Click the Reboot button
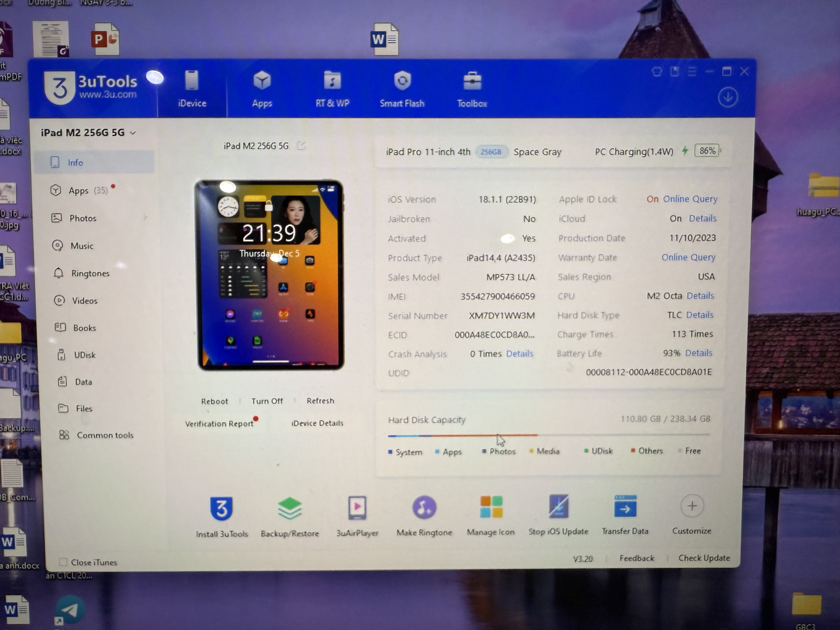Image resolution: width=840 pixels, height=630 pixels. point(215,401)
